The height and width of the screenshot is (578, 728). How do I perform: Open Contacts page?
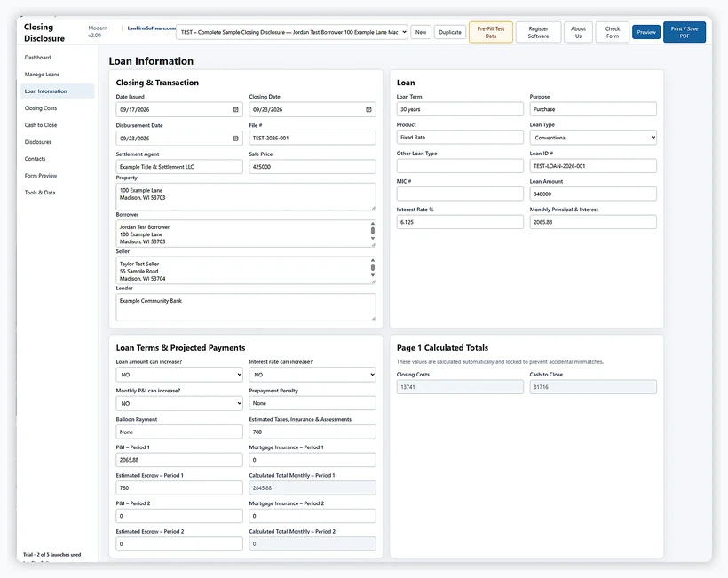[35, 159]
